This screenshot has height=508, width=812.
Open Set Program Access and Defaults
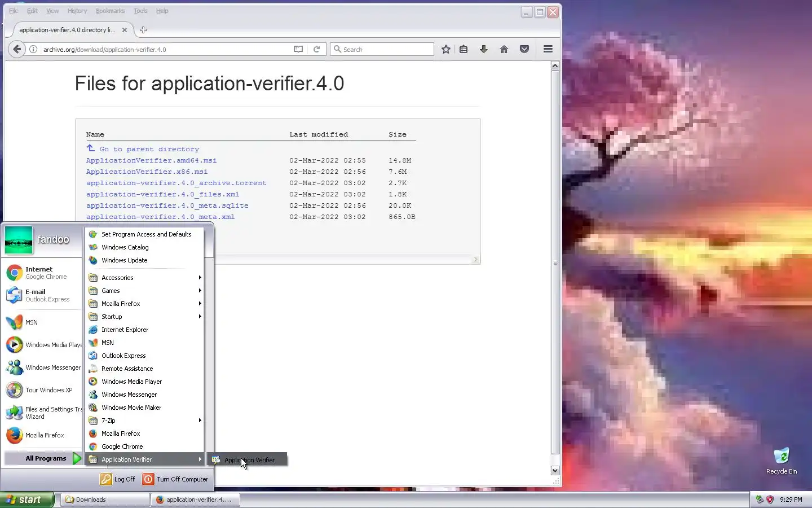coord(145,234)
